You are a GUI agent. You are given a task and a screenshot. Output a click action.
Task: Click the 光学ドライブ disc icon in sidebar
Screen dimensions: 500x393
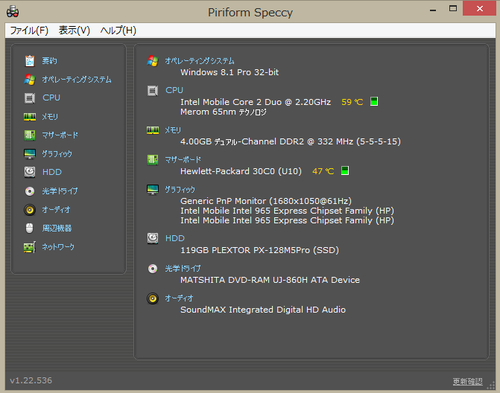coord(30,191)
